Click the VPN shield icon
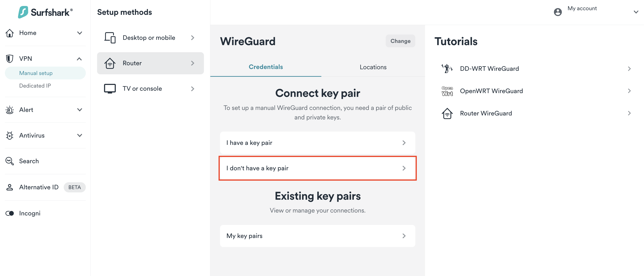Viewport: 644px width, 276px height. click(x=10, y=59)
